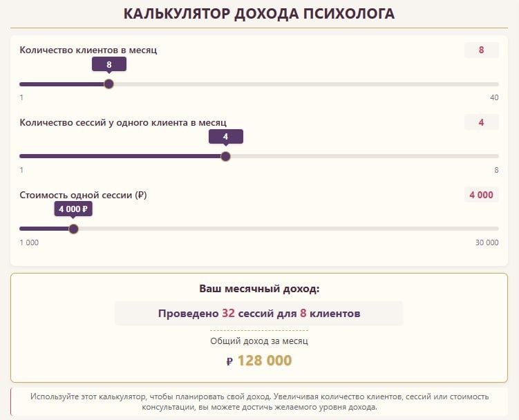Click the purple tooltip bubble showing 8
Image resolution: width=519 pixels, height=420 pixels.
pyautogui.click(x=108, y=64)
